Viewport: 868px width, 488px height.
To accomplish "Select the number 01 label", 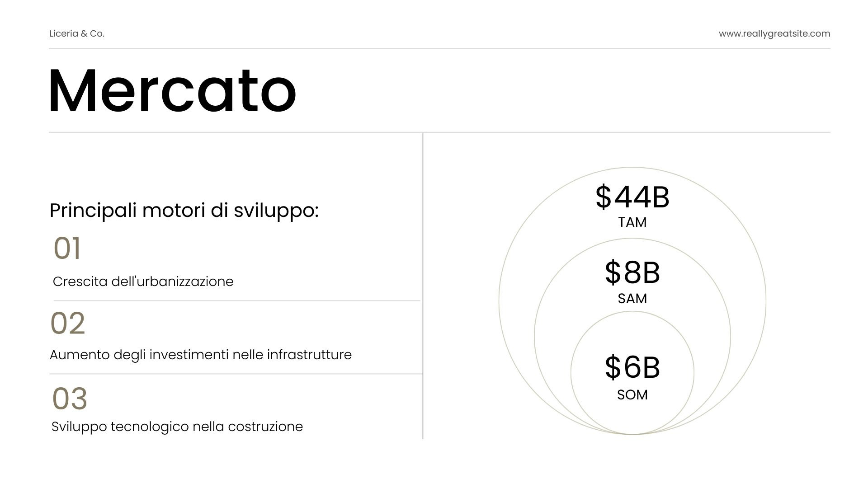I will 67,248.
